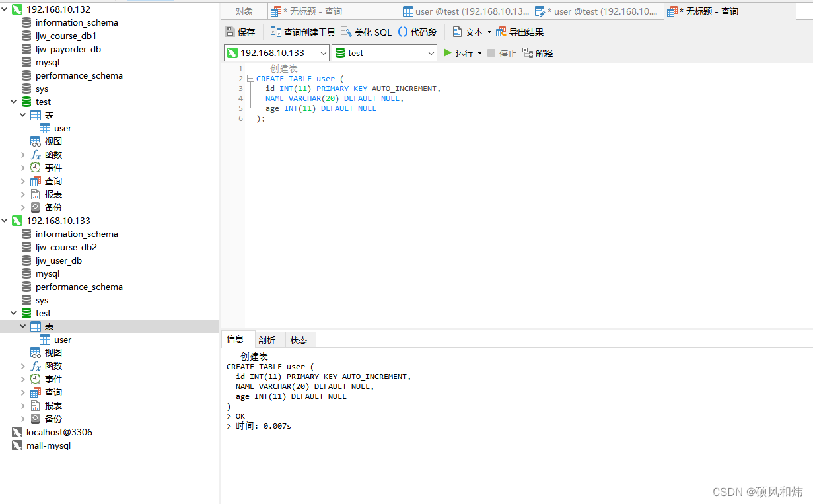Click the database icon of ljw_user_db
Image resolution: width=813 pixels, height=504 pixels.
tap(26, 260)
